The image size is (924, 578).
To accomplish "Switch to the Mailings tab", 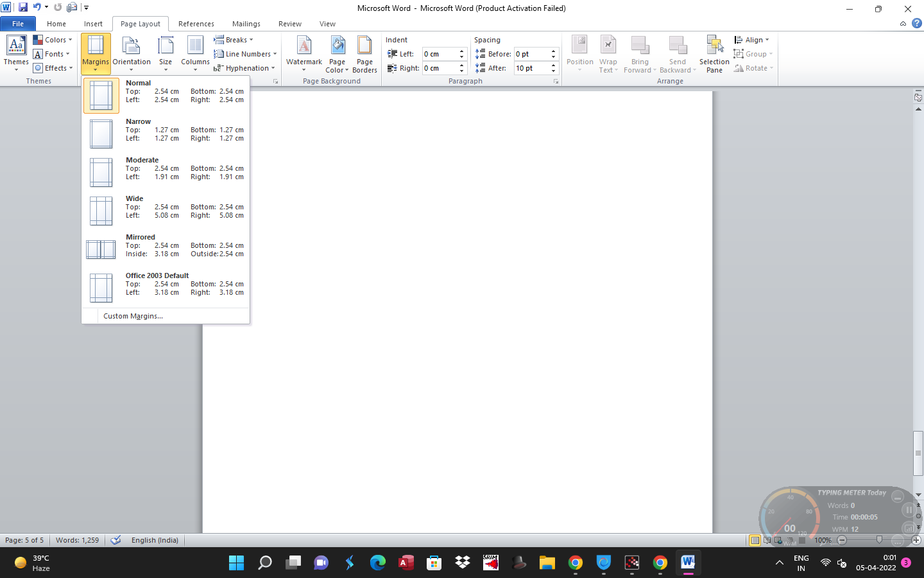I will 246,24.
